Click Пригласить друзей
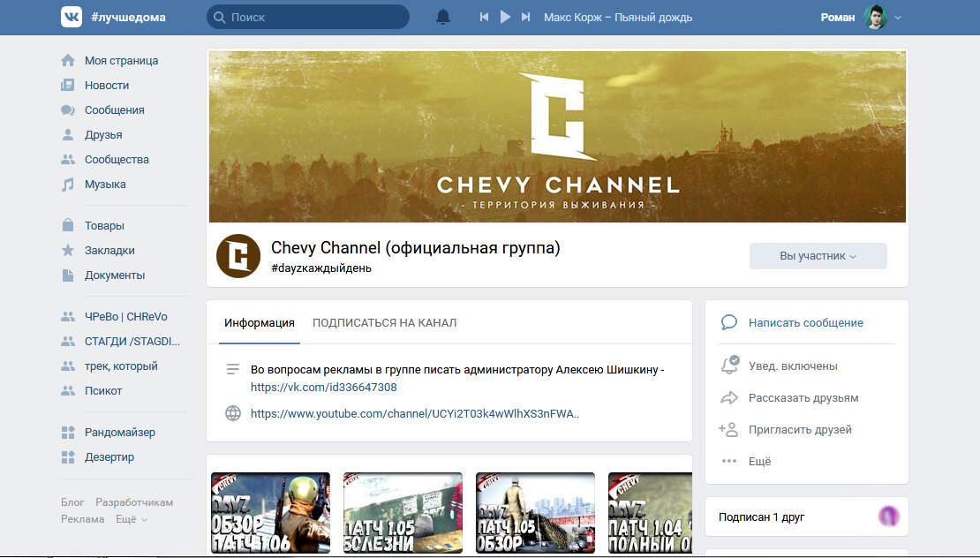Viewport: 980px width, 558px height. (x=800, y=429)
